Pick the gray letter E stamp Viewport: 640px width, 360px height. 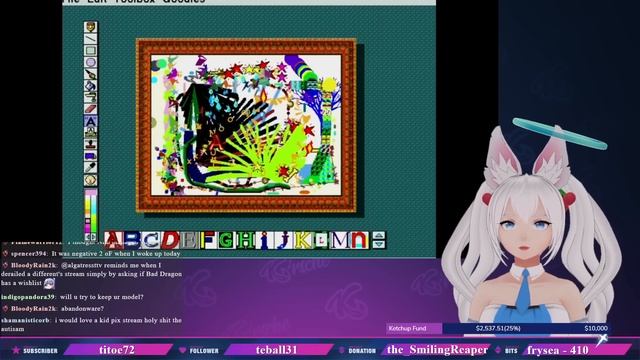point(189,240)
